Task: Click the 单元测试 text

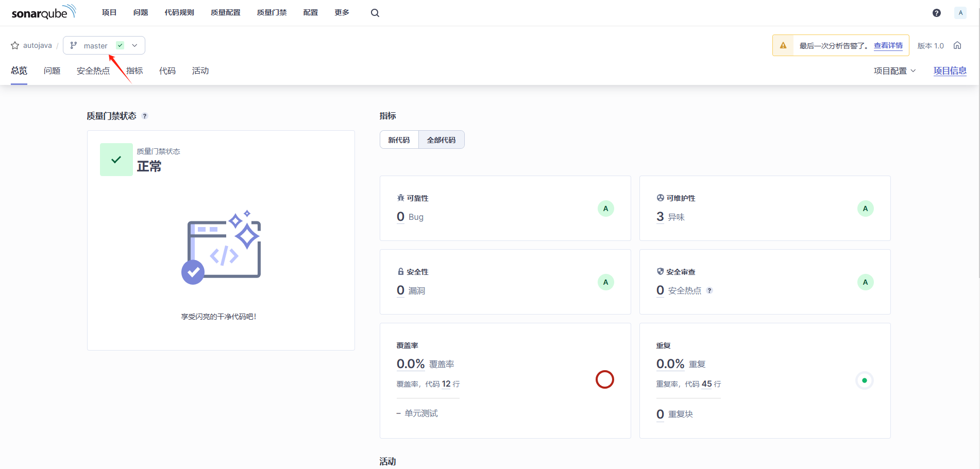Action: coord(421,413)
